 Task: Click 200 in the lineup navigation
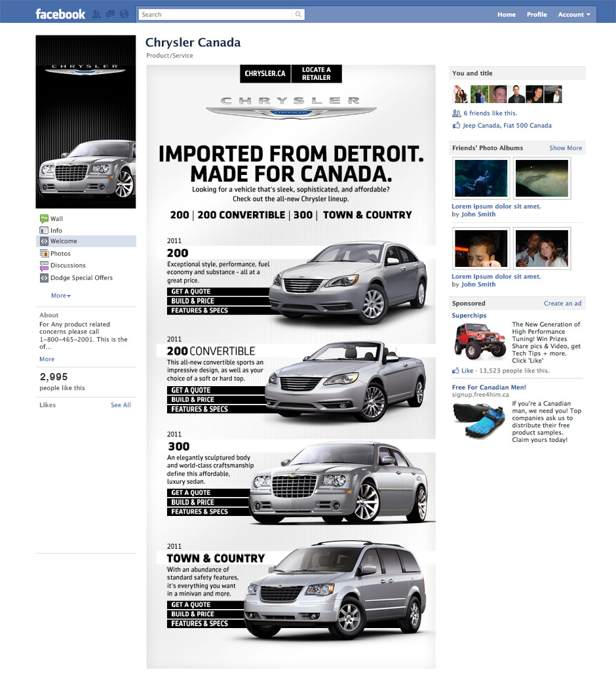[180, 215]
